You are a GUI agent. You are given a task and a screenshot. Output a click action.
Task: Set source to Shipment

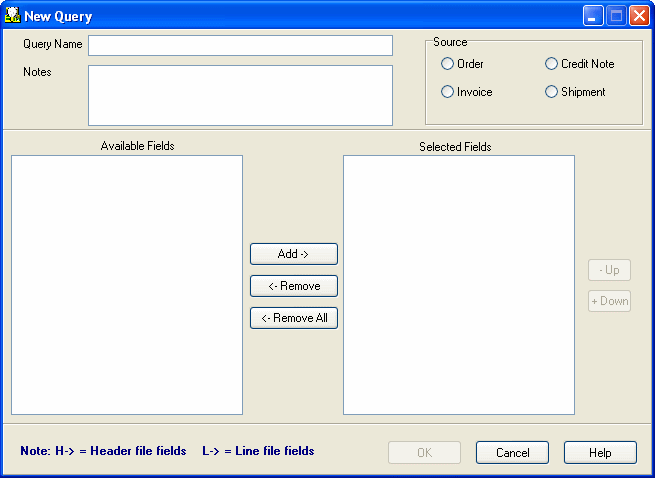tap(552, 92)
